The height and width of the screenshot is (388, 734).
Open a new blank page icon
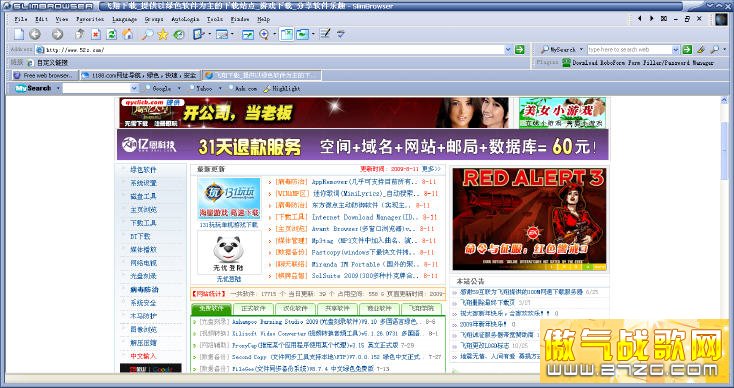tap(19, 34)
